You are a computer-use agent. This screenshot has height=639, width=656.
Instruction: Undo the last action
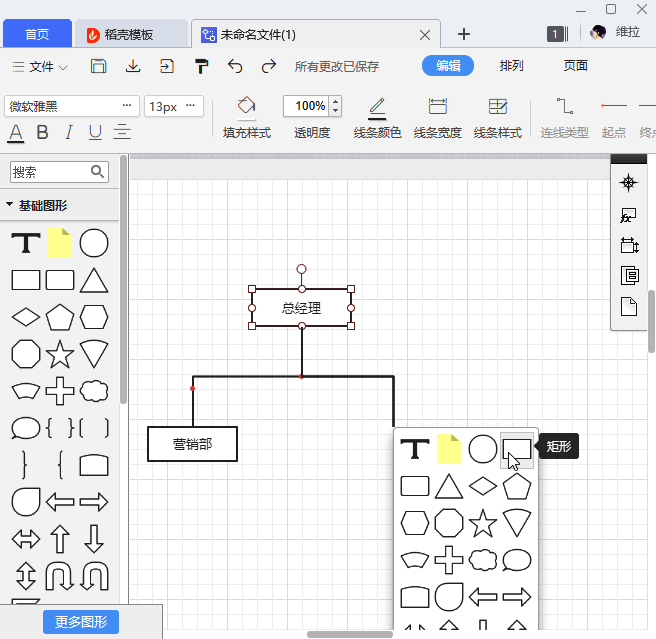[x=235, y=66]
